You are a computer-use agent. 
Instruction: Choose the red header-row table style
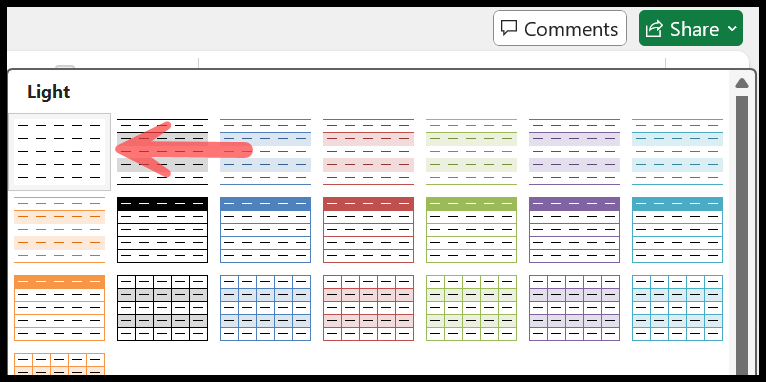click(x=368, y=230)
